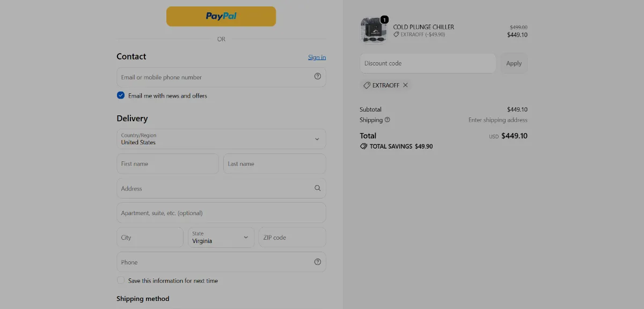Click the COLD PLUNGE CHILLER product name
Screen dimensions: 644x309
(423, 27)
